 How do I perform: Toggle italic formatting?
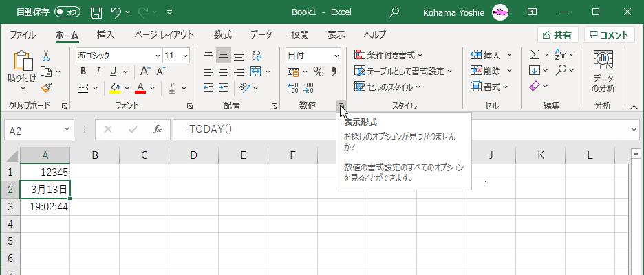[x=98, y=71]
